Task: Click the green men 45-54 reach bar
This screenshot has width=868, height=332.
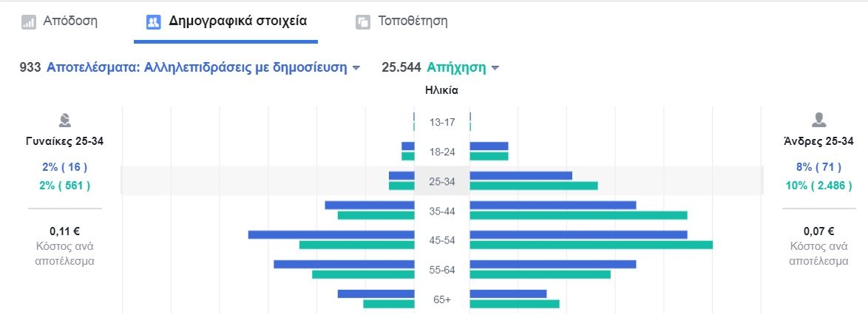Action: coord(591,245)
